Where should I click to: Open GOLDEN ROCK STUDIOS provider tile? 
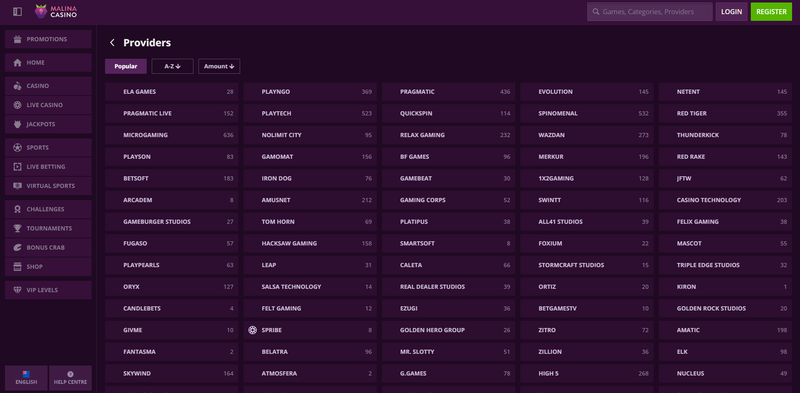725,309
